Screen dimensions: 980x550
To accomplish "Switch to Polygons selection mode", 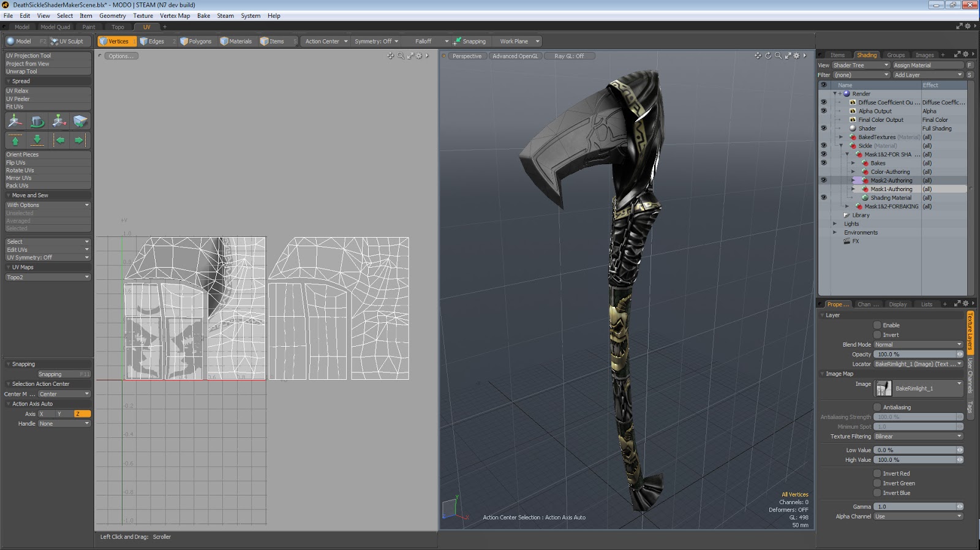I will [196, 42].
